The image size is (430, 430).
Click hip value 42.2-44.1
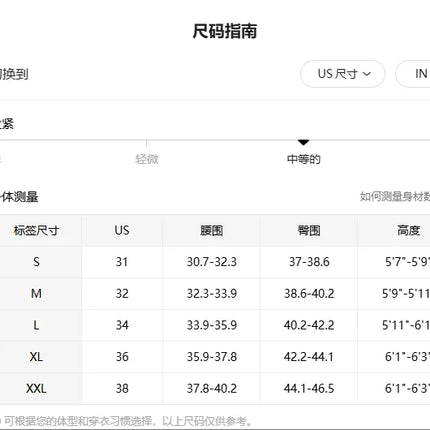[x=309, y=357]
